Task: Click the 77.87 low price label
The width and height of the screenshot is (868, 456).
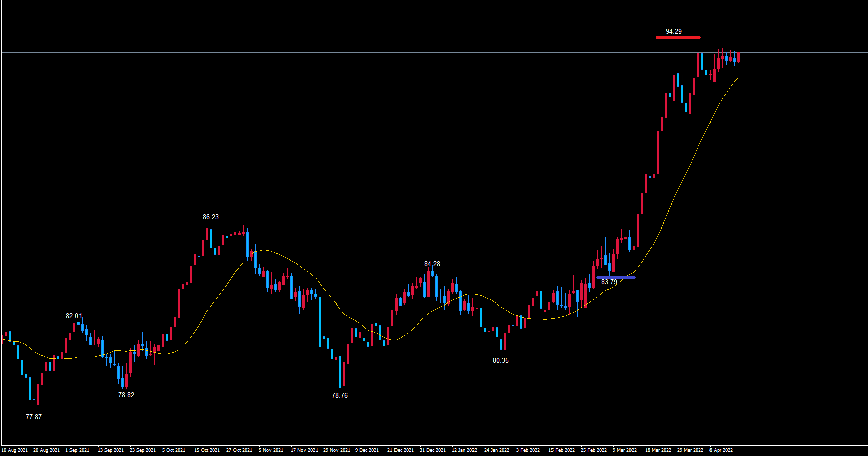Action: coord(34,417)
